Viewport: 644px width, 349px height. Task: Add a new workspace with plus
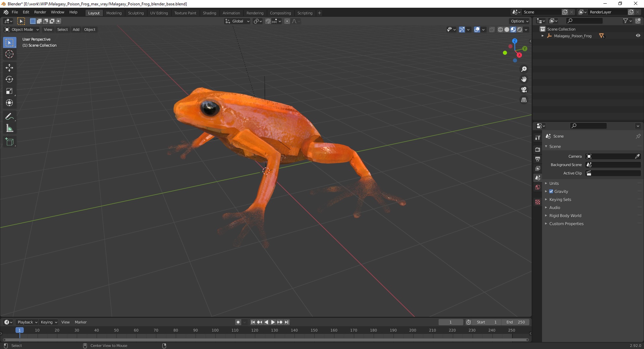[x=319, y=13]
